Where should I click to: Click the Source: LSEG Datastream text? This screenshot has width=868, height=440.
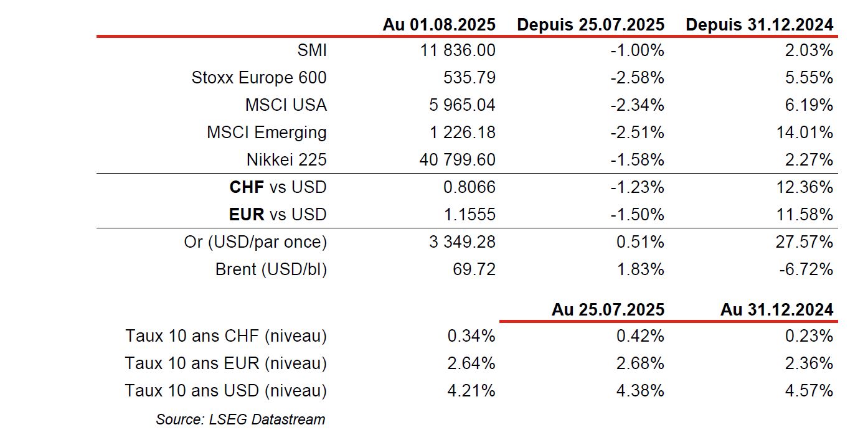point(240,419)
